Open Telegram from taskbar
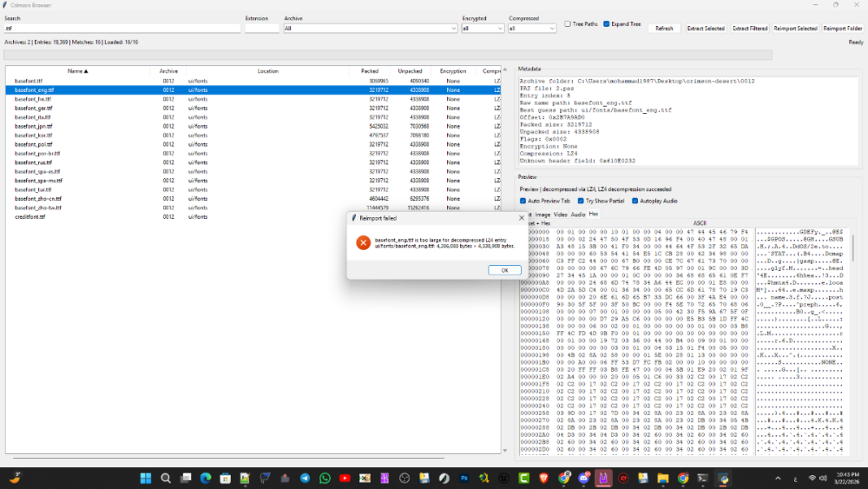This screenshot has height=489, width=868. click(x=305, y=478)
